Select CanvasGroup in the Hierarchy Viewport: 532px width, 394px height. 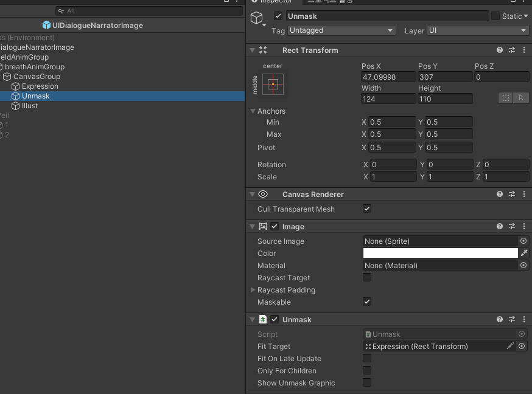click(x=37, y=77)
